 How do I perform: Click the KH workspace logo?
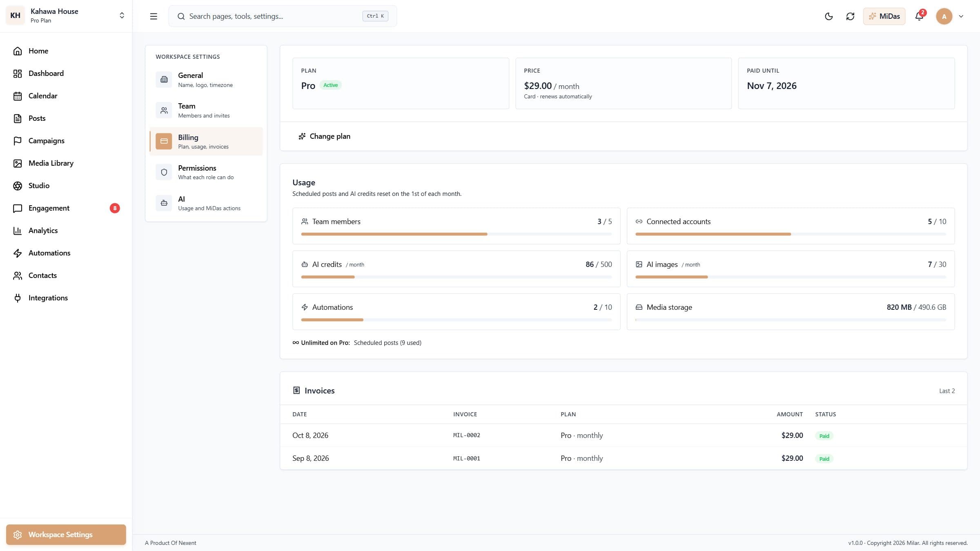click(15, 16)
